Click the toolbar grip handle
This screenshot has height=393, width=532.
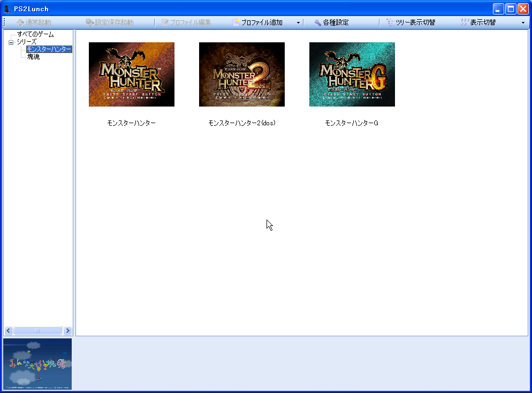pyautogui.click(x=4, y=22)
